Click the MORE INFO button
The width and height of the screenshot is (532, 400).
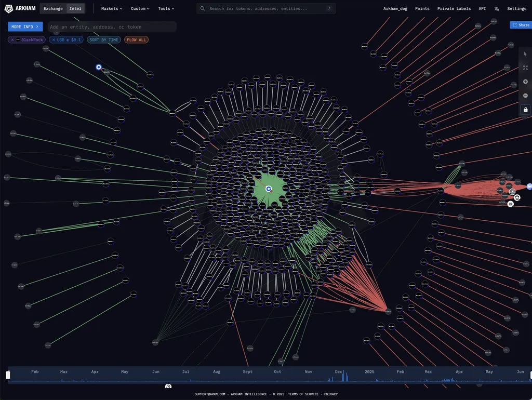(x=25, y=26)
